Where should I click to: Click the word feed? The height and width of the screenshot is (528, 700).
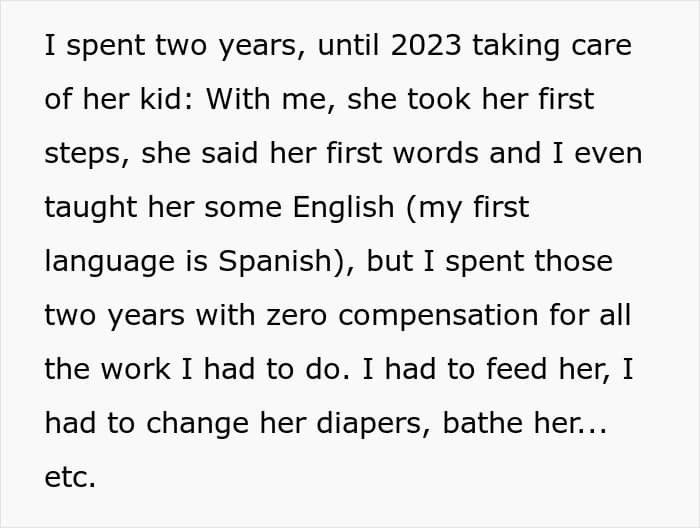(516, 369)
